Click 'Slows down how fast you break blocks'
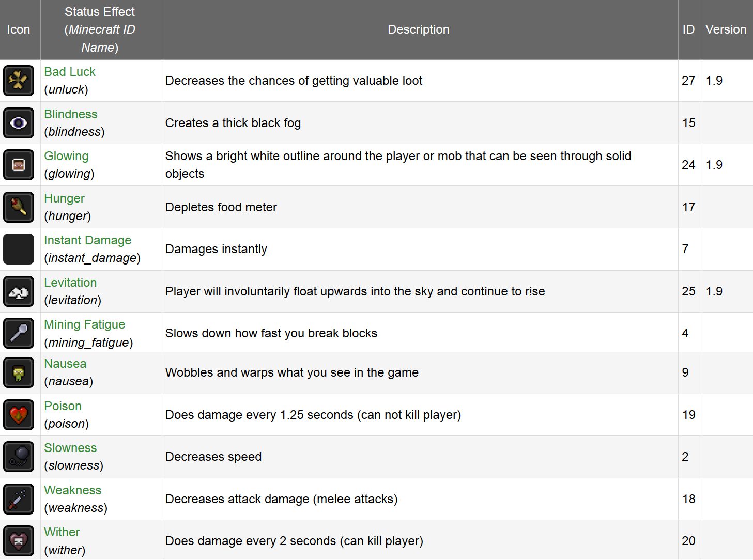The width and height of the screenshot is (753, 560). click(271, 333)
